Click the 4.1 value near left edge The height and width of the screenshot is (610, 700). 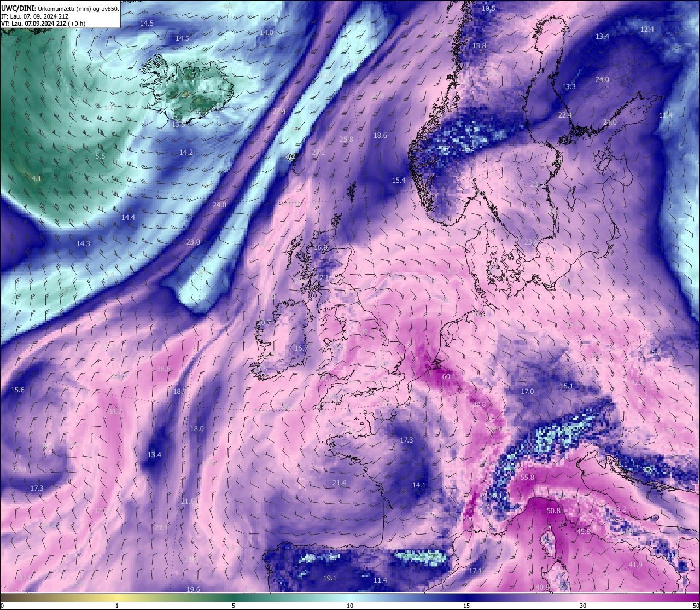click(37, 179)
